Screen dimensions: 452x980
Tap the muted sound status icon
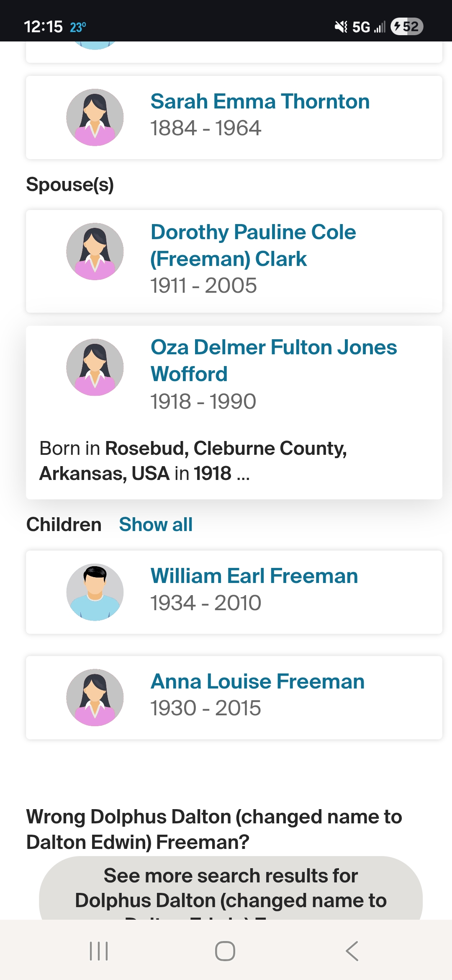point(341,27)
